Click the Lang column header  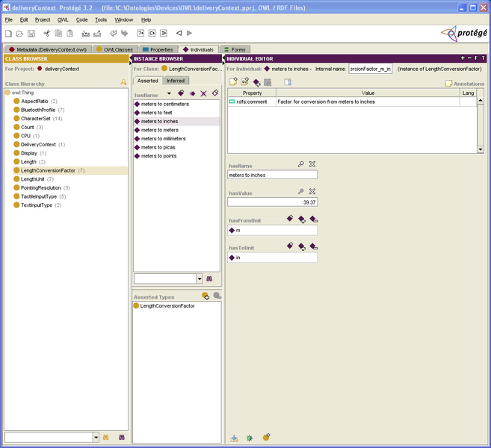coord(468,93)
